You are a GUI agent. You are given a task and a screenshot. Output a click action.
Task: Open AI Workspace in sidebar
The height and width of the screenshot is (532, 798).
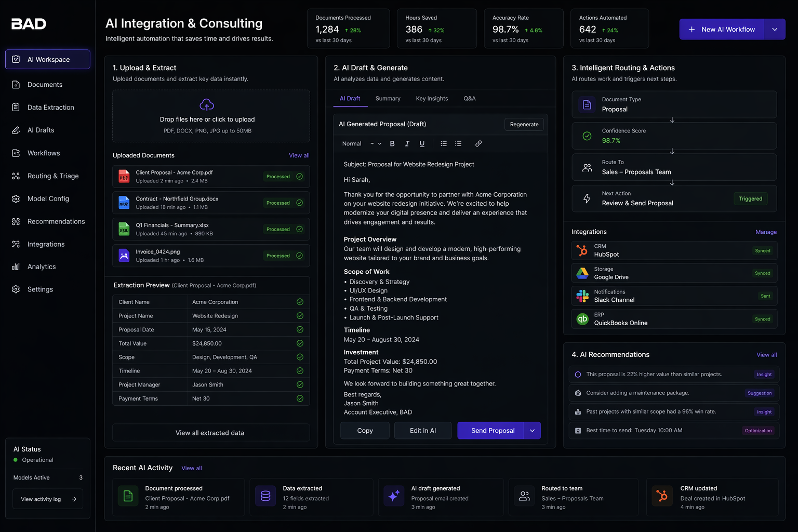tap(48, 59)
